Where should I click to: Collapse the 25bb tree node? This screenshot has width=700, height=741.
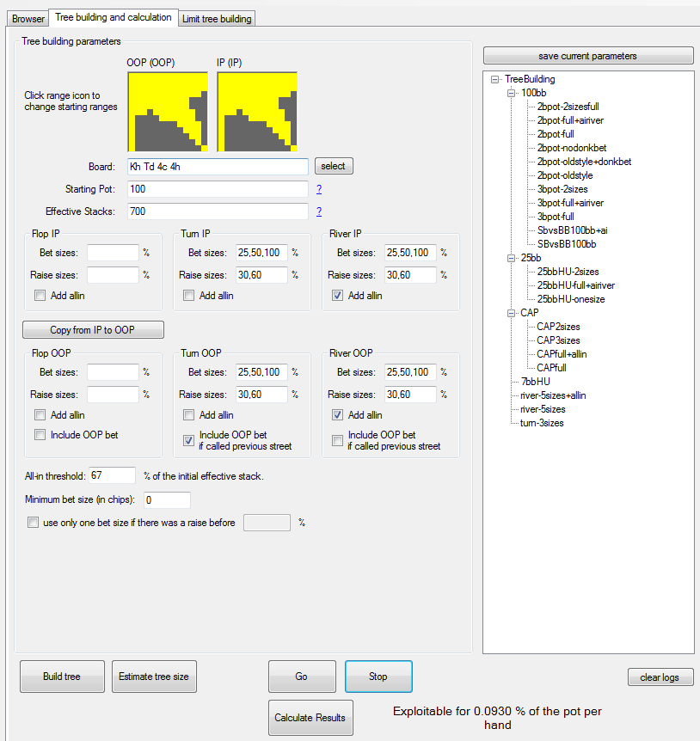(x=511, y=258)
